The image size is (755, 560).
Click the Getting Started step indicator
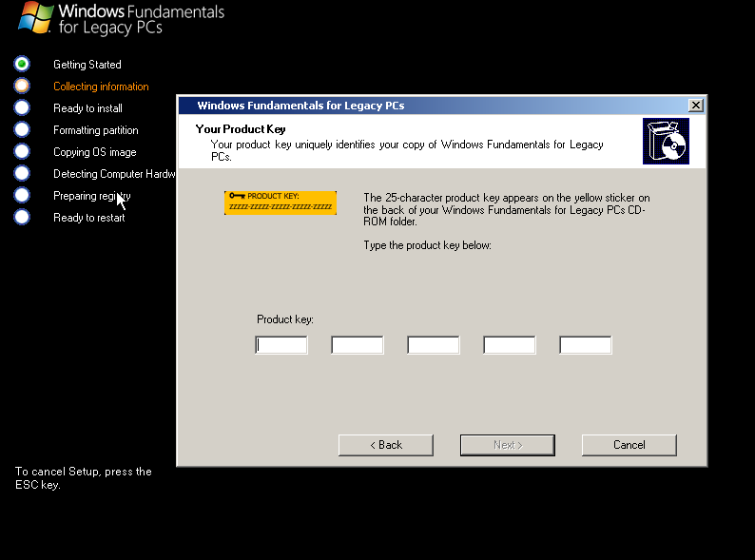(22, 64)
